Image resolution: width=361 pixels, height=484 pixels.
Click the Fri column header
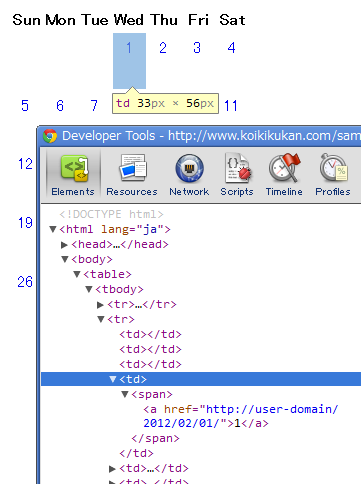point(199,20)
